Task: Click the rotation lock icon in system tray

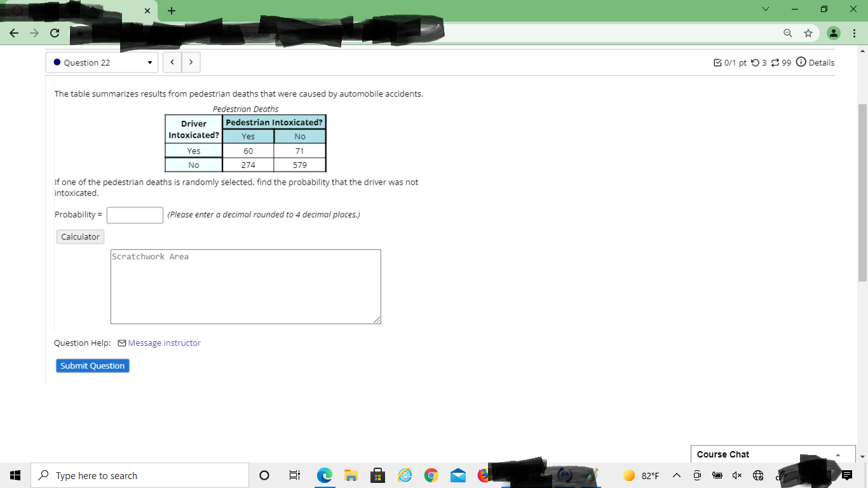Action: (696, 475)
